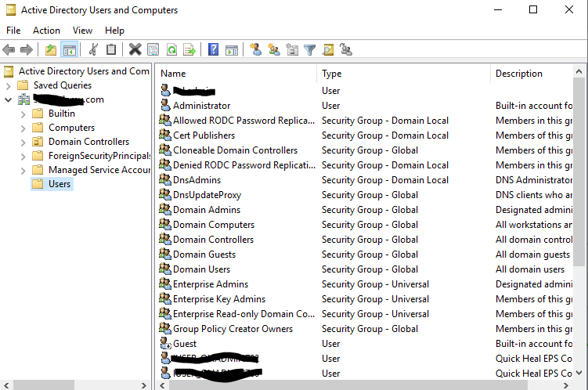Image resolution: width=588 pixels, height=390 pixels.
Task: Expand Saved Queries tree node
Action: point(9,86)
